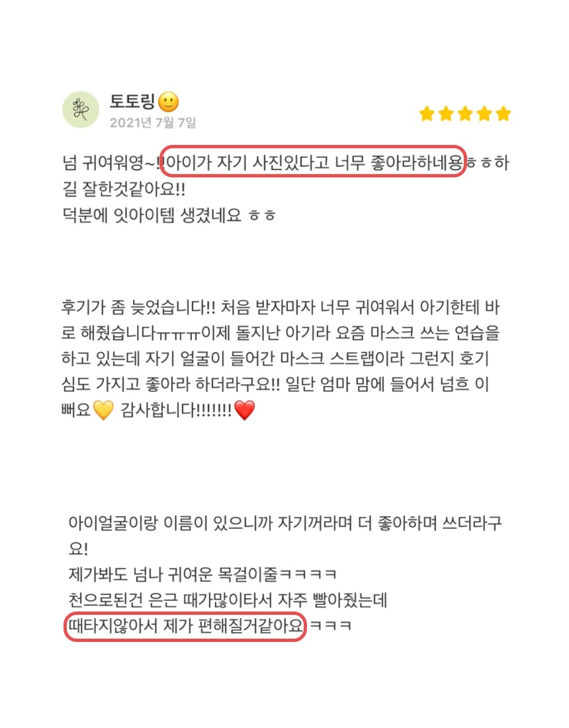This screenshot has width=569, height=728.
Task: Click the smiley emoji beside 토토링
Action: tap(168, 102)
